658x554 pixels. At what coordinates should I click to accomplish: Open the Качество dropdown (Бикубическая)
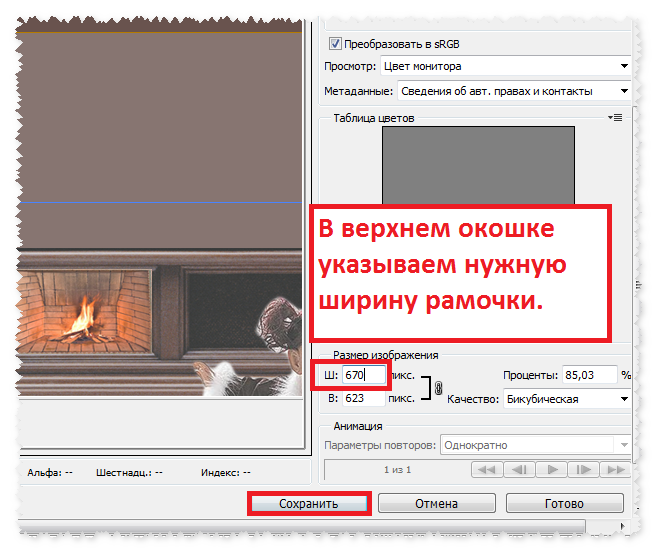click(567, 399)
